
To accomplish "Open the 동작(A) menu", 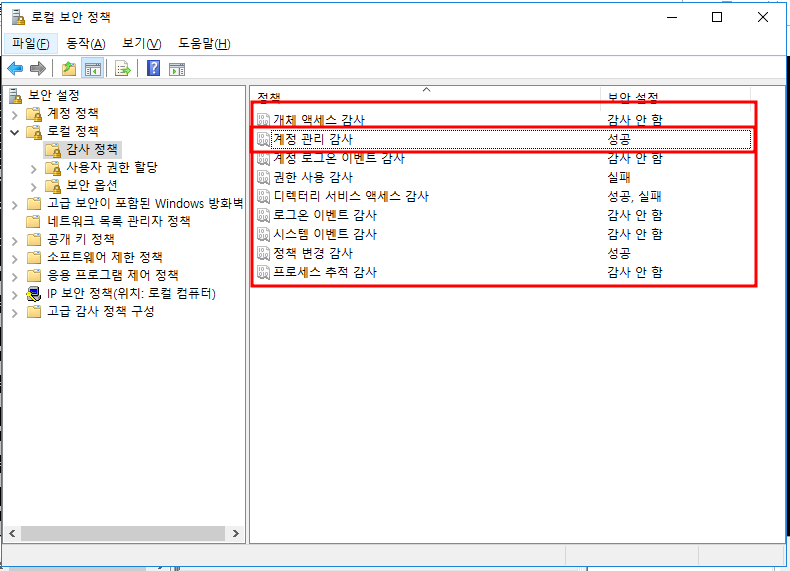I will [86, 44].
